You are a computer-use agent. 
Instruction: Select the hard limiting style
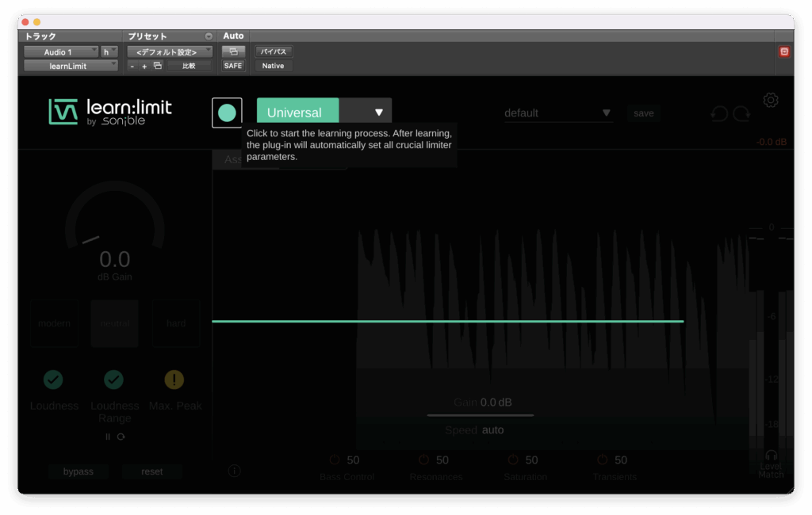click(176, 323)
